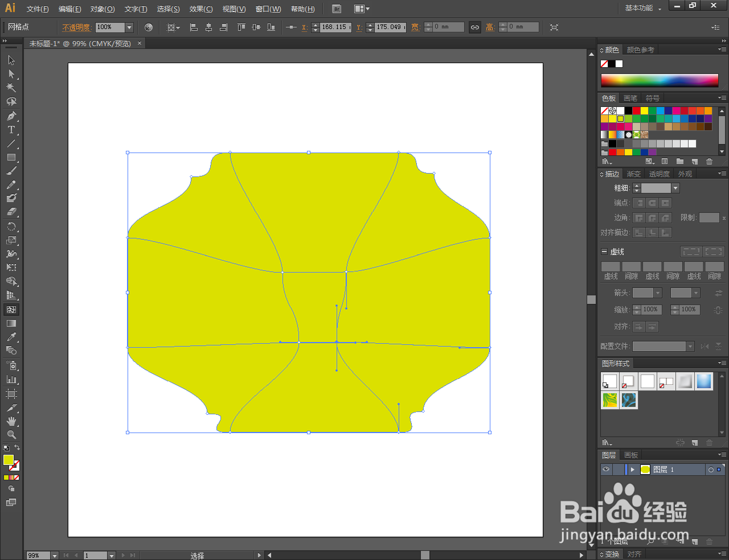
Task: Pick a color from the spectrum bar
Action: (x=660, y=80)
